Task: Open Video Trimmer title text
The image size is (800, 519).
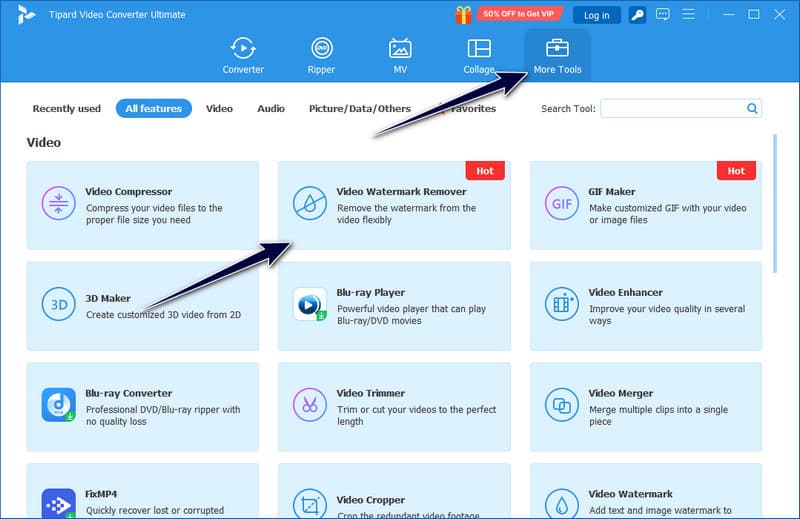Action: coord(370,393)
